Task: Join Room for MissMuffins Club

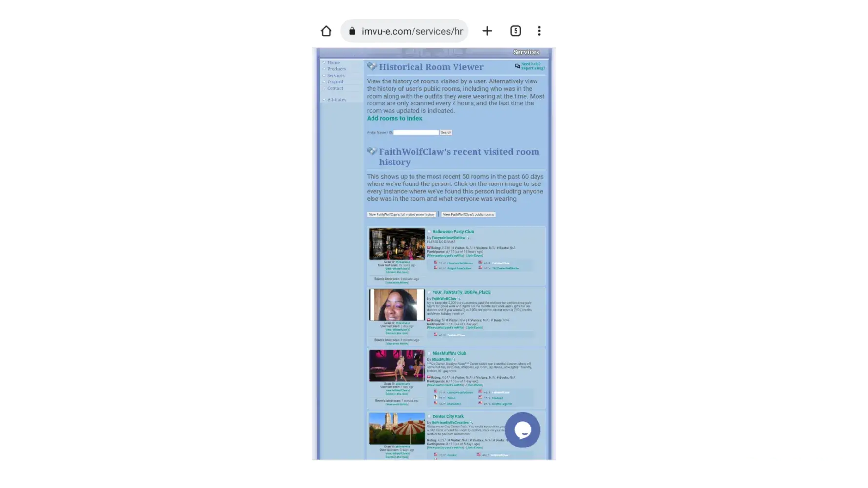Action: point(475,385)
